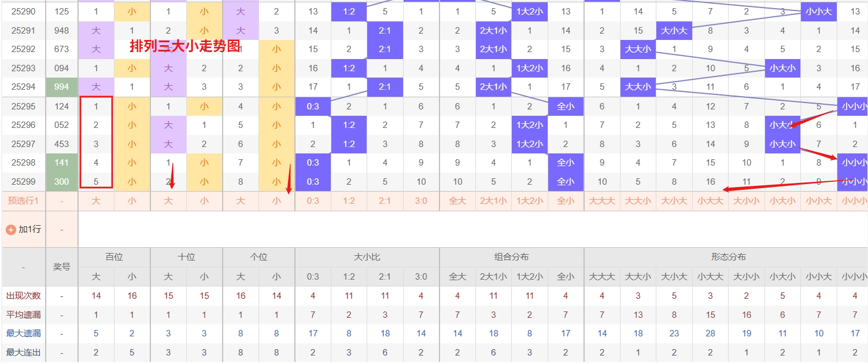Screen dimensions: 868x363
Task: Select 0:3 in the 预选行1 row
Action: tap(313, 201)
